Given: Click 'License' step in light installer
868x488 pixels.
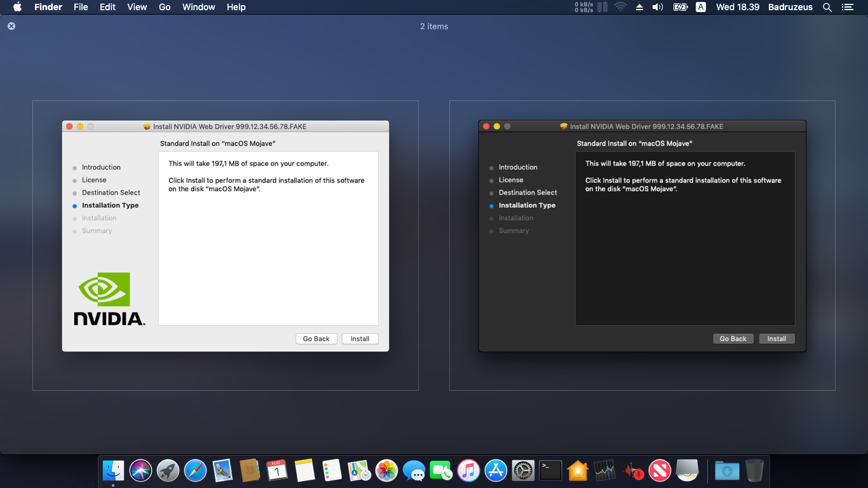Looking at the screenshot, I should (x=94, y=180).
